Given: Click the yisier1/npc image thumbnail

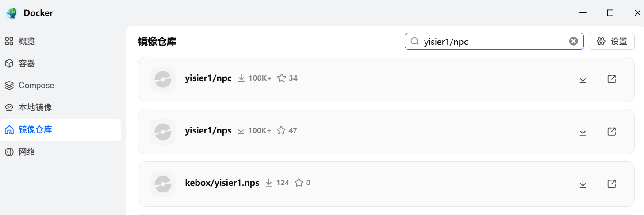Looking at the screenshot, I should click(x=163, y=79).
